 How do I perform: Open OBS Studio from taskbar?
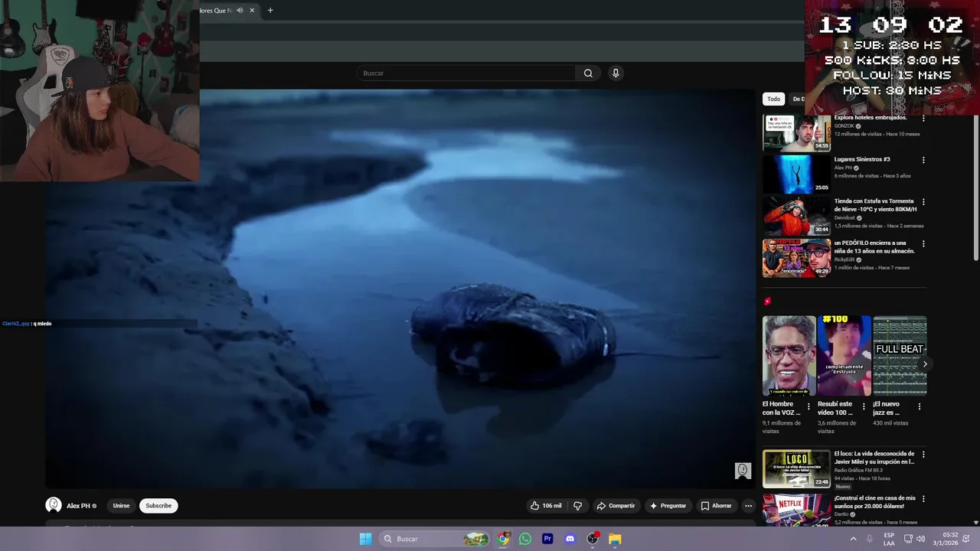tap(593, 539)
